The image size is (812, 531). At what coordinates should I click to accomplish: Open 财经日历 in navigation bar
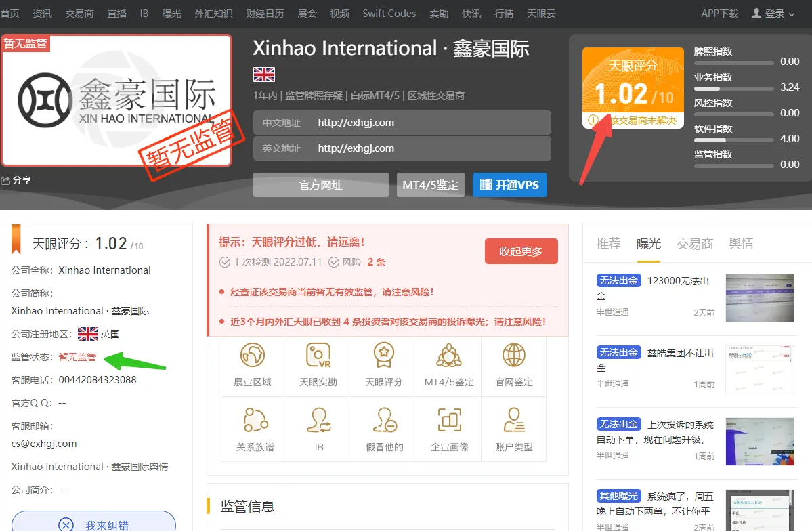click(x=265, y=14)
